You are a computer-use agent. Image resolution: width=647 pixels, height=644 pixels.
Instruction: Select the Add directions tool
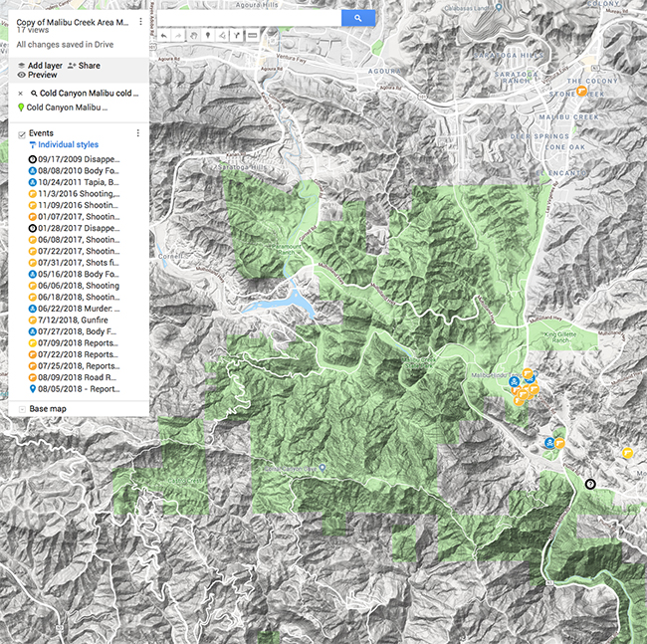coord(237,37)
